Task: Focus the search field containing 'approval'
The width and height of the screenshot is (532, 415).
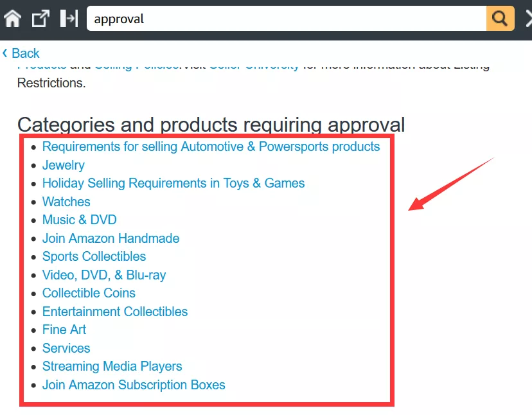Action: coord(287,19)
